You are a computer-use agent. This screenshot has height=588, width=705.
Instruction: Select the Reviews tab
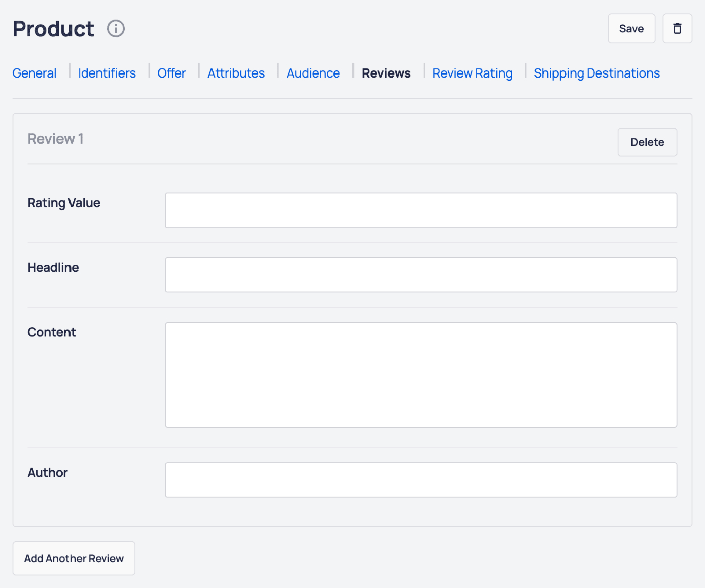pyautogui.click(x=386, y=73)
